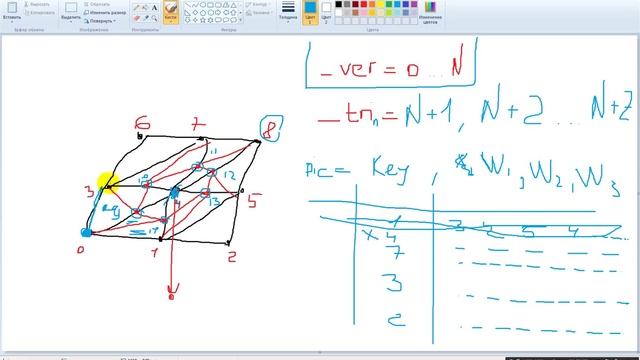Click the Copy (Копировать) button
This screenshot has width=640, height=360.
tap(39, 13)
